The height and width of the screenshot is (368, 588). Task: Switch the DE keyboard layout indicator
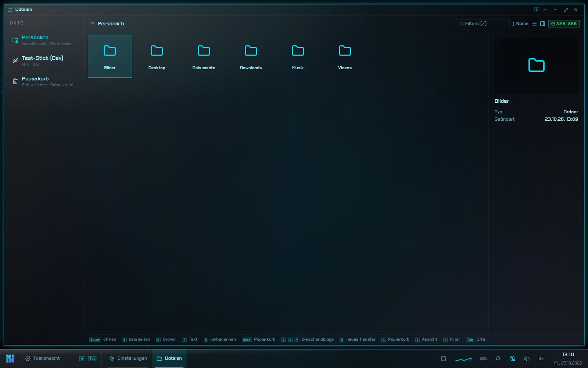tap(541, 358)
